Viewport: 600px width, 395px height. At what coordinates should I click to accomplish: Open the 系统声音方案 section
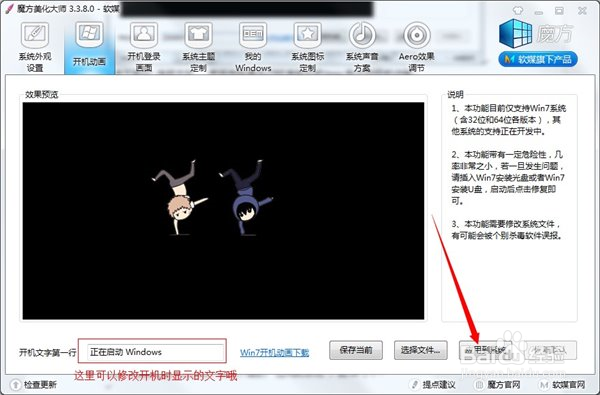coord(362,47)
